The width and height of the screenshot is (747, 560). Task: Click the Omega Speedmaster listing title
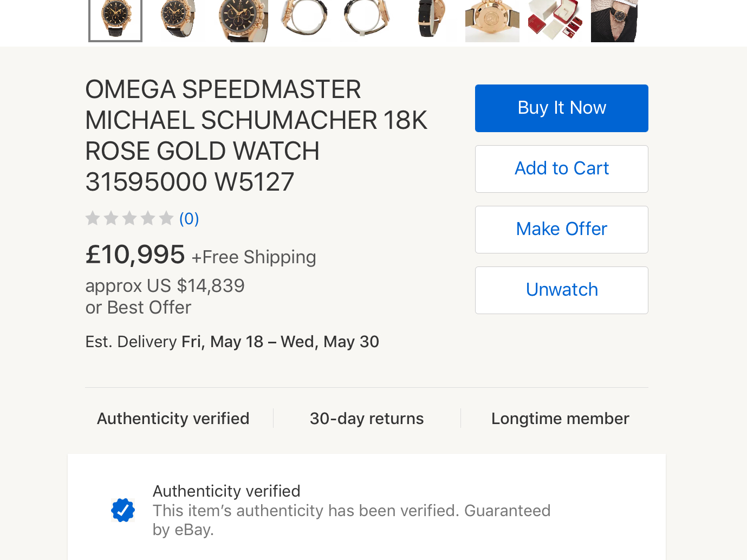256,135
